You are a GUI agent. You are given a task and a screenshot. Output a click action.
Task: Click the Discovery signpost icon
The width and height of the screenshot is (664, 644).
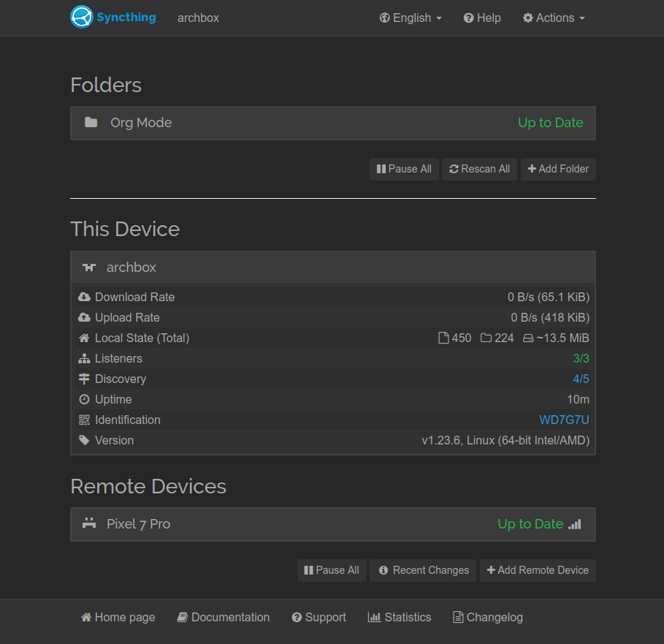coord(84,379)
